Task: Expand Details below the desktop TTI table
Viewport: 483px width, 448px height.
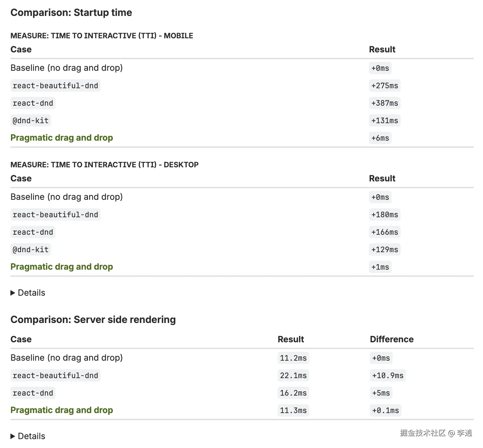Action: coord(28,293)
